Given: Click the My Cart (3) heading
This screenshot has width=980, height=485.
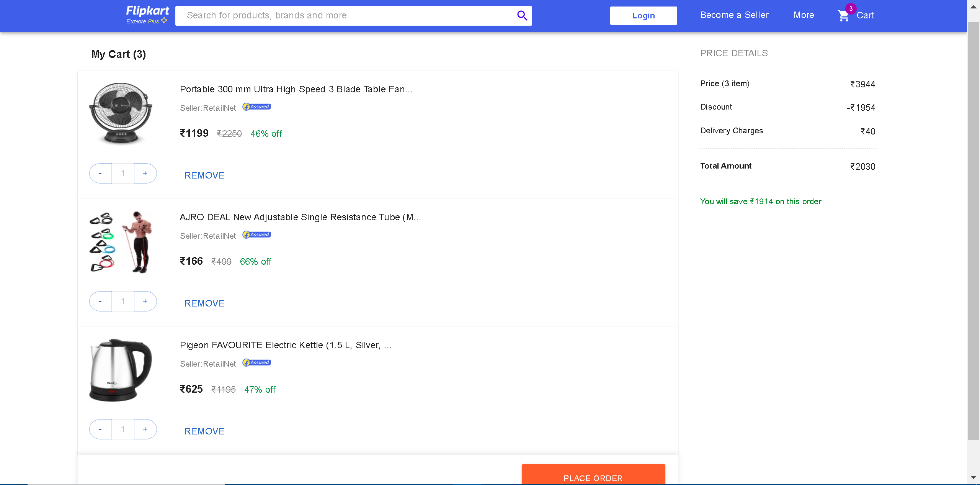Looking at the screenshot, I should [x=118, y=54].
